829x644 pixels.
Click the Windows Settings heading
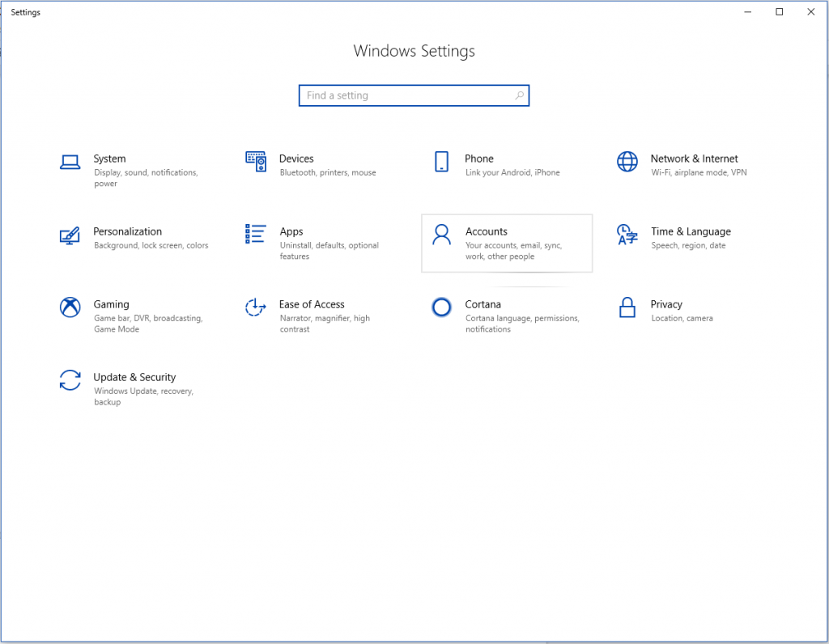click(x=414, y=51)
